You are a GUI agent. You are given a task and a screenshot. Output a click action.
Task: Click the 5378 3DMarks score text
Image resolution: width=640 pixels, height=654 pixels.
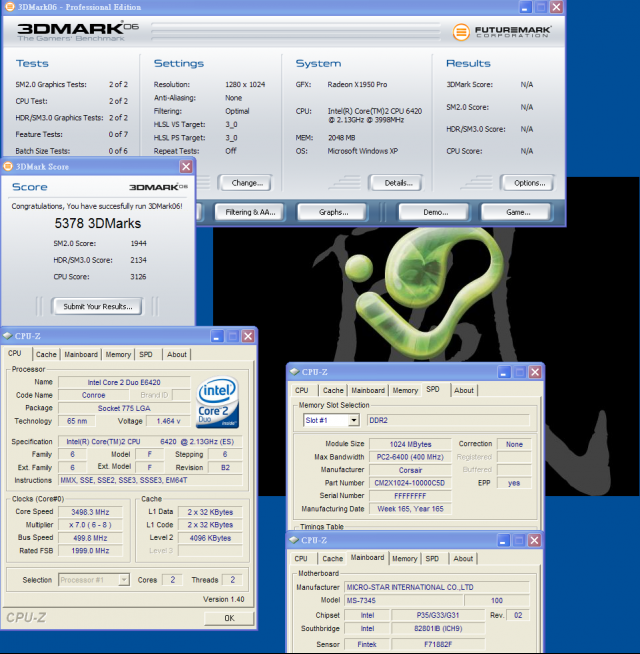click(x=98, y=224)
